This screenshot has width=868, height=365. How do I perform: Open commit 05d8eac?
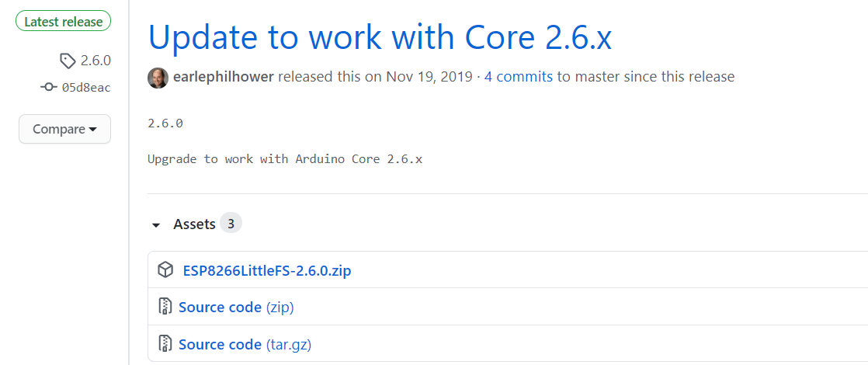point(86,87)
